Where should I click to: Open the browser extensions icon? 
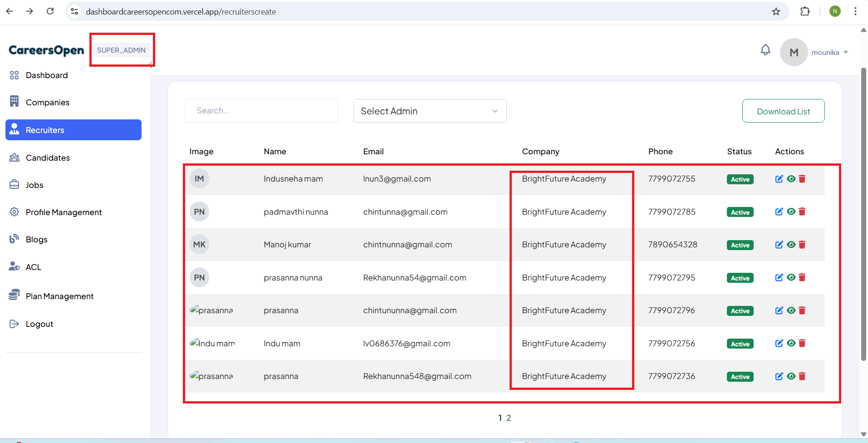point(805,11)
